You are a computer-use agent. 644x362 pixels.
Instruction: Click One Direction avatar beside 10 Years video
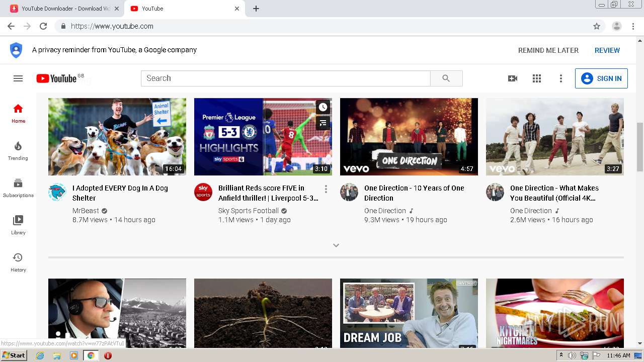(x=349, y=192)
